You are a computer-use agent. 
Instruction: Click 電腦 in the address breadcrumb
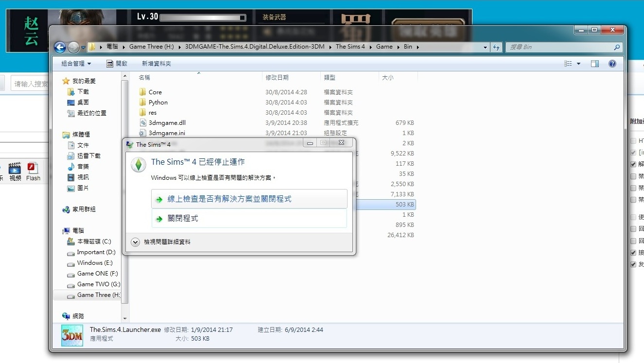pos(112,47)
